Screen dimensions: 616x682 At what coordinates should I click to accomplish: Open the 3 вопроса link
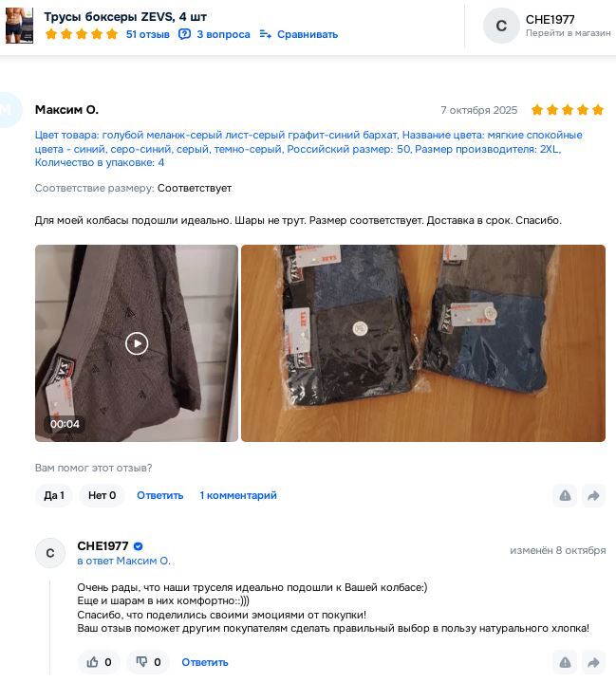tap(223, 34)
